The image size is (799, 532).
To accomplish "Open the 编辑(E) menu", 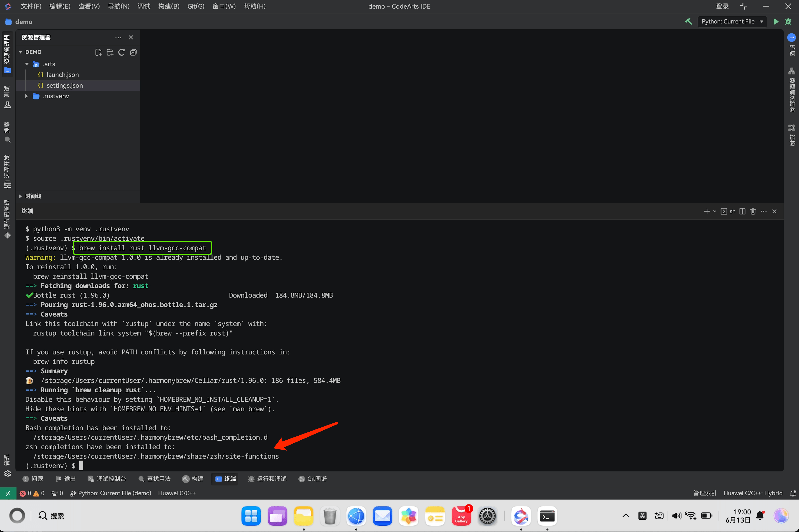I will pos(60,6).
